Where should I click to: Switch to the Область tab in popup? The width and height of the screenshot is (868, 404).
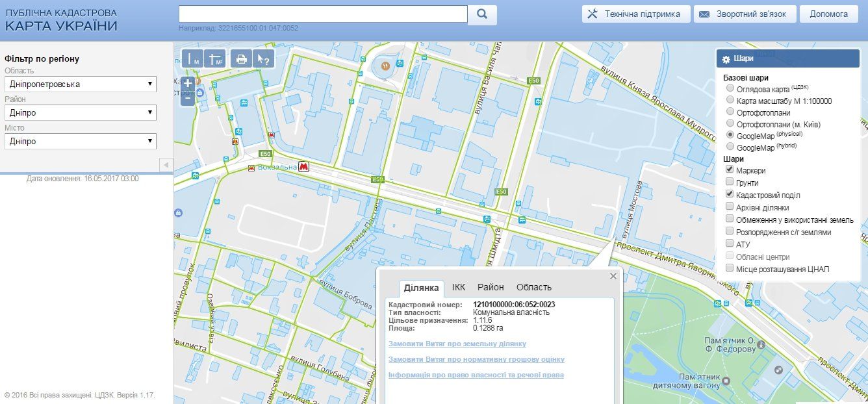533,287
